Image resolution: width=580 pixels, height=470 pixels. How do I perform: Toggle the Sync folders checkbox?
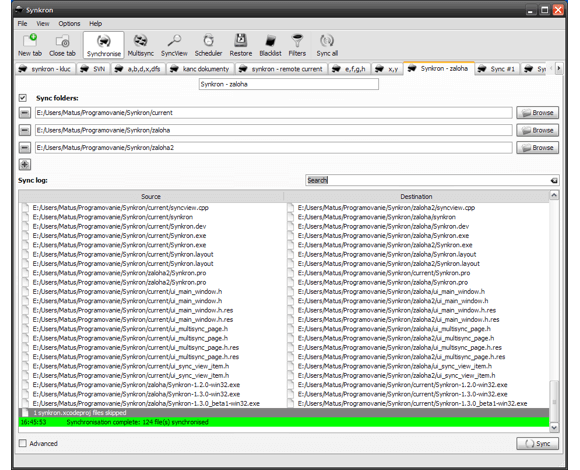pos(23,98)
